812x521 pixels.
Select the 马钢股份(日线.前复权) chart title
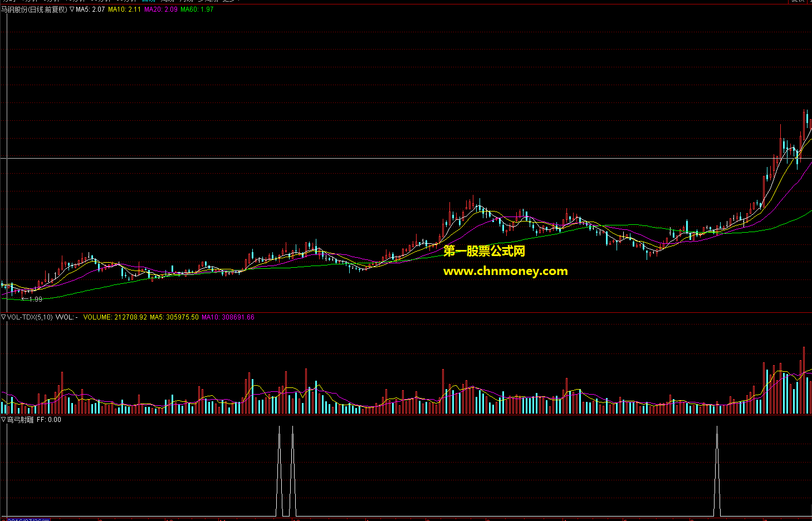pos(34,9)
